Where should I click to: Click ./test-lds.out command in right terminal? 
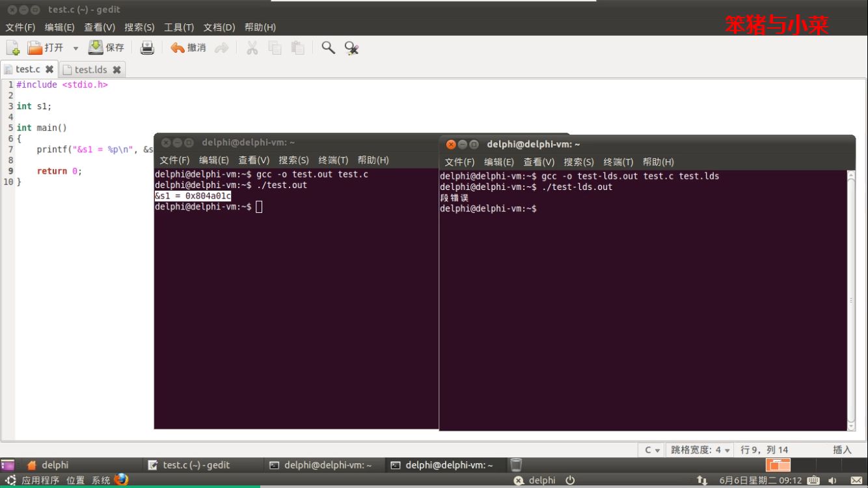(576, 187)
